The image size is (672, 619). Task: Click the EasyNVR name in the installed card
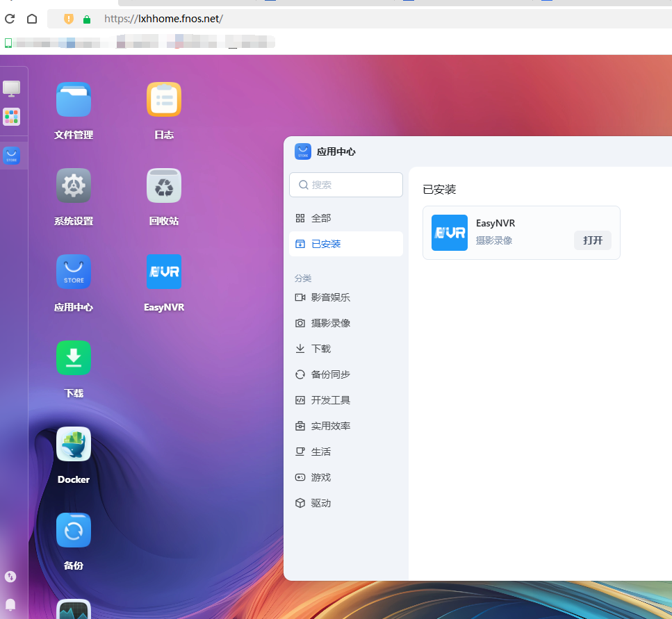495,223
